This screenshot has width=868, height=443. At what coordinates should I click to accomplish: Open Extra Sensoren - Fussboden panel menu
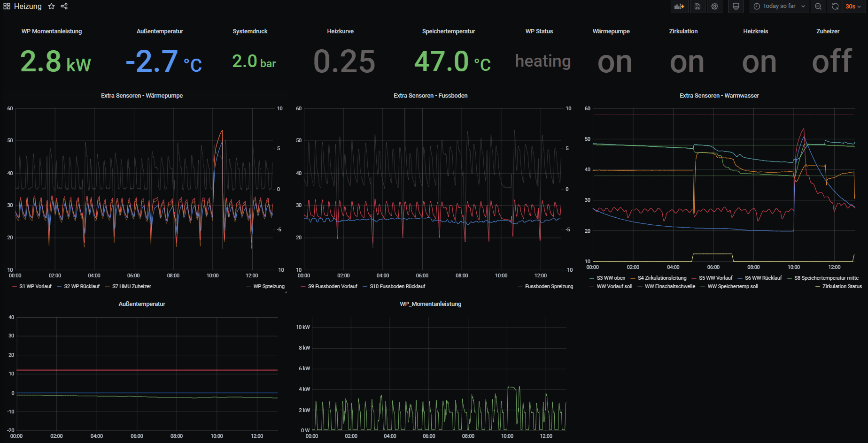(430, 96)
